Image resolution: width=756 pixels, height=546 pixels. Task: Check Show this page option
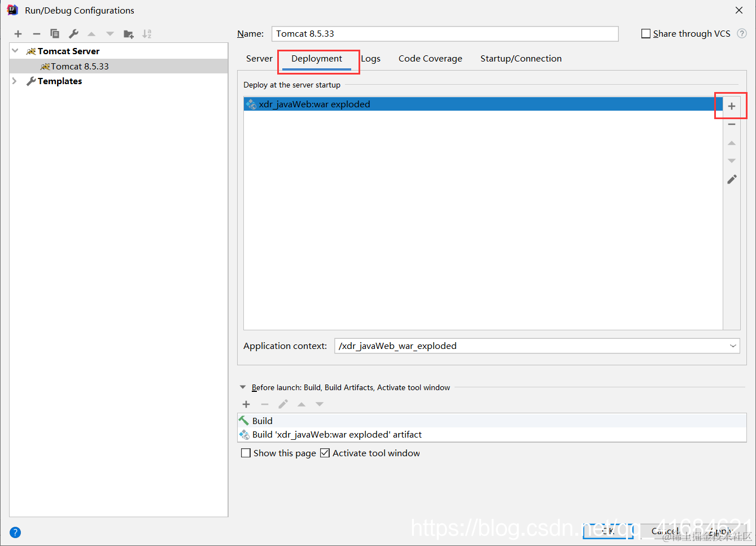(246, 453)
